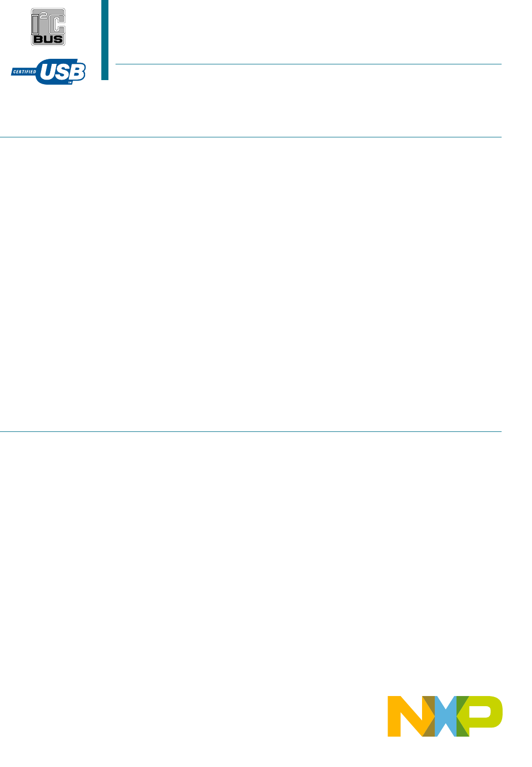
Task: Click the TM mark below USB logo
Action: click(70, 82)
